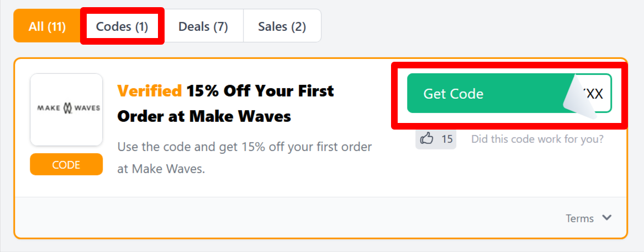644x252 pixels.
Task: Click the thumbs-up icon
Action: coord(427,139)
